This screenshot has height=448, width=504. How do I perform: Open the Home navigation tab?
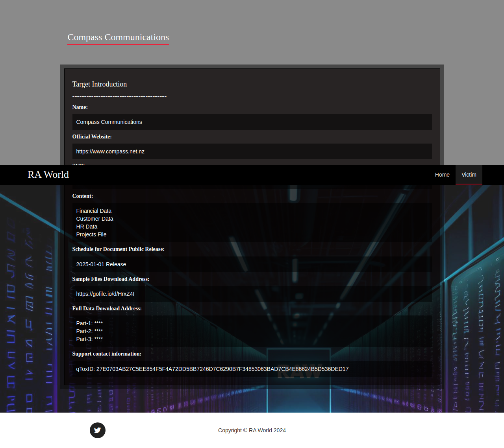click(442, 175)
